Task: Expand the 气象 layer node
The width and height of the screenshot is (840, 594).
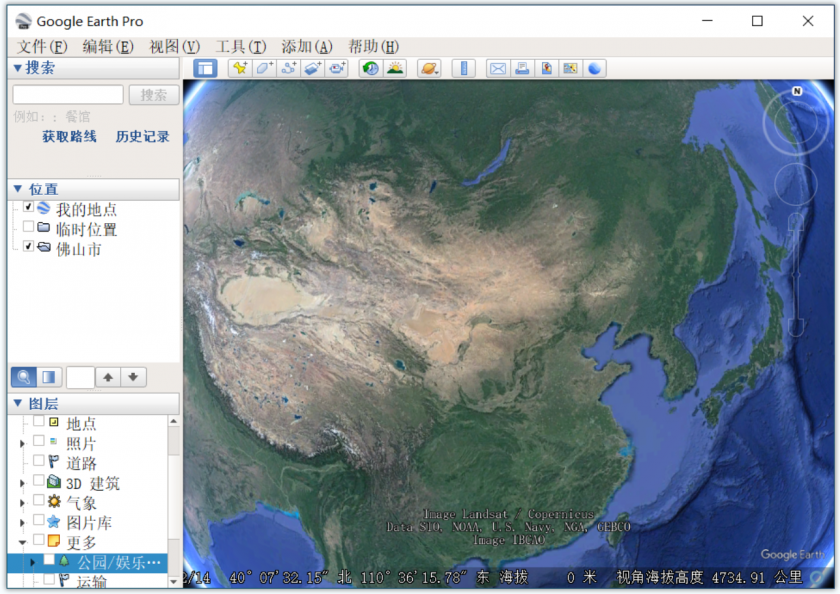Action: coord(22,503)
